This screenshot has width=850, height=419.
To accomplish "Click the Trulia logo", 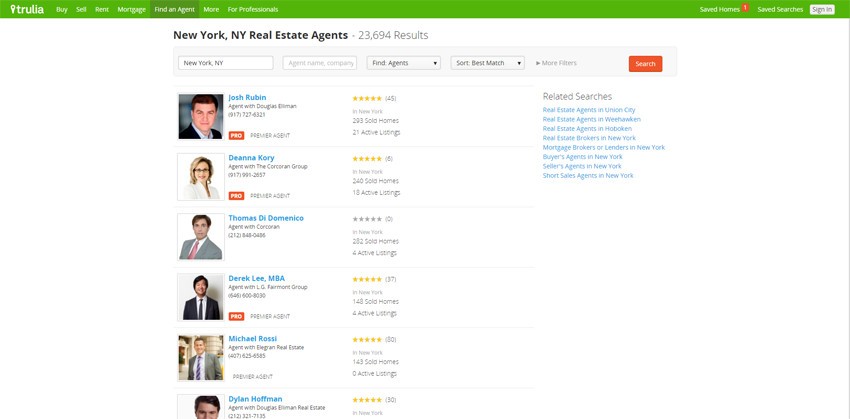I will pyautogui.click(x=27, y=9).
